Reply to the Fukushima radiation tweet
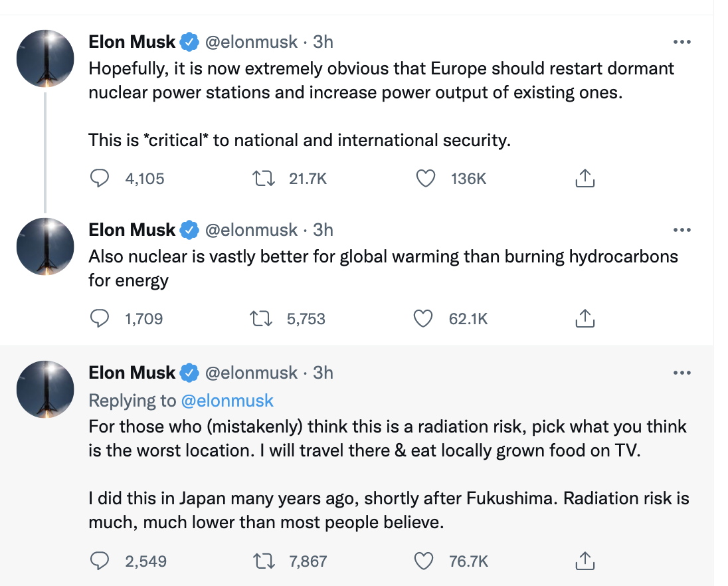The image size is (728, 586). (99, 561)
